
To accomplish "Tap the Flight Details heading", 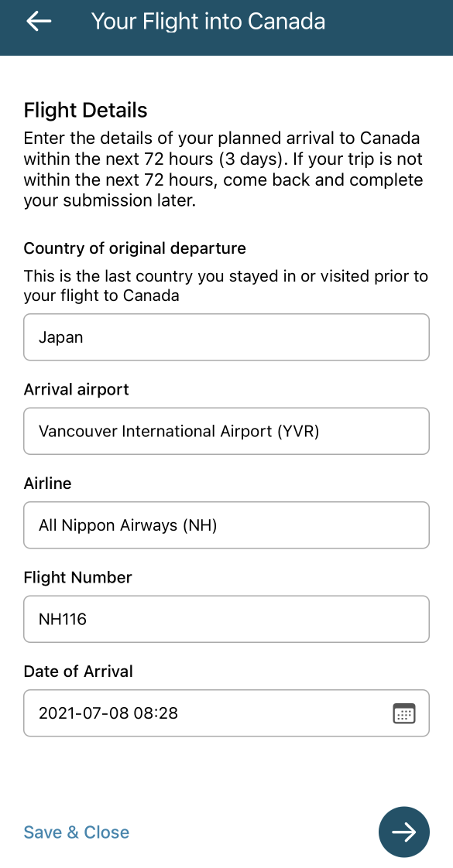I will pyautogui.click(x=85, y=110).
